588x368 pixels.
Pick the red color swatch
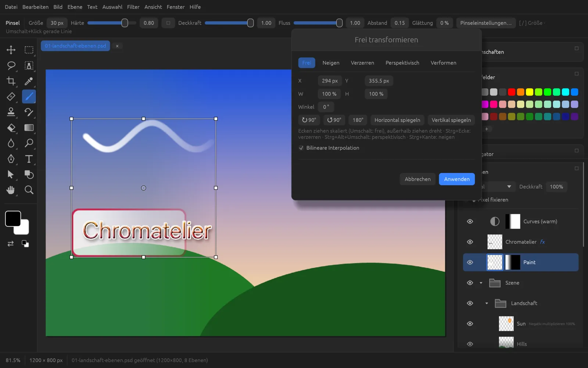click(512, 92)
